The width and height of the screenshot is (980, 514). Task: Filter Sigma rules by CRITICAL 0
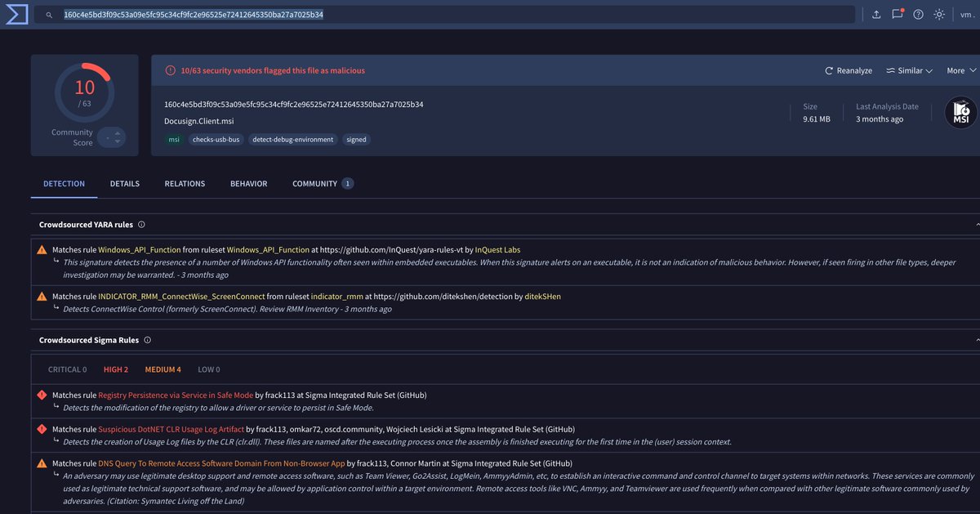(x=67, y=369)
